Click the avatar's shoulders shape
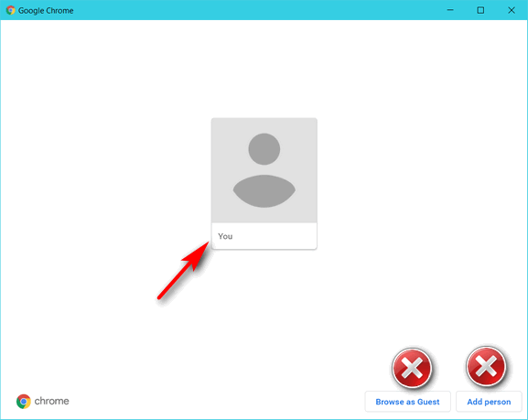 pyautogui.click(x=264, y=191)
